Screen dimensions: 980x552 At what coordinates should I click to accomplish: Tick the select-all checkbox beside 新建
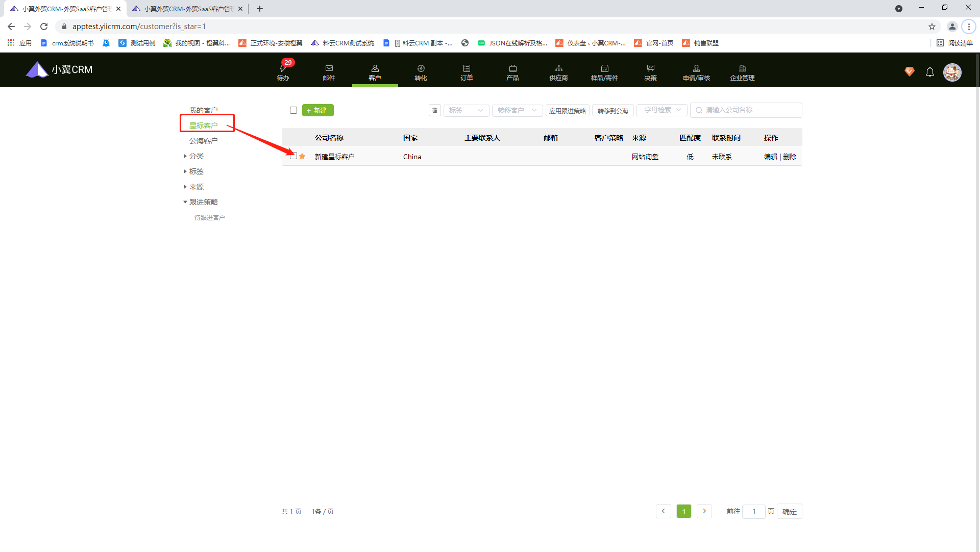click(293, 110)
